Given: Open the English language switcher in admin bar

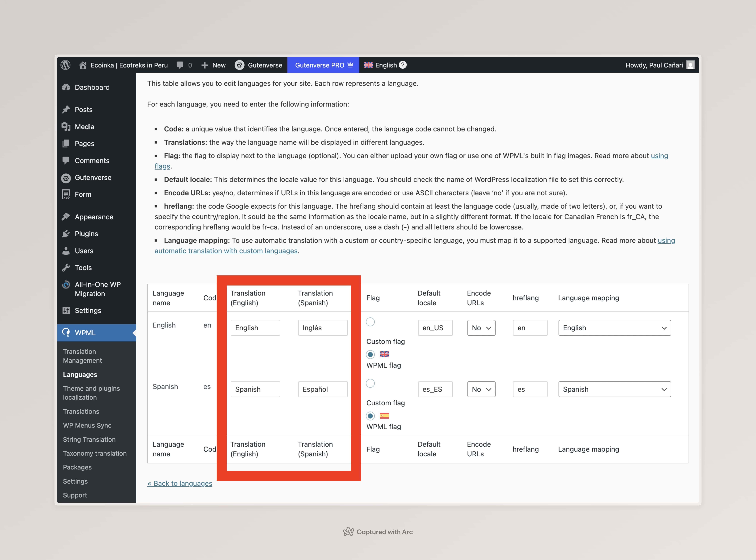Looking at the screenshot, I should pyautogui.click(x=386, y=65).
